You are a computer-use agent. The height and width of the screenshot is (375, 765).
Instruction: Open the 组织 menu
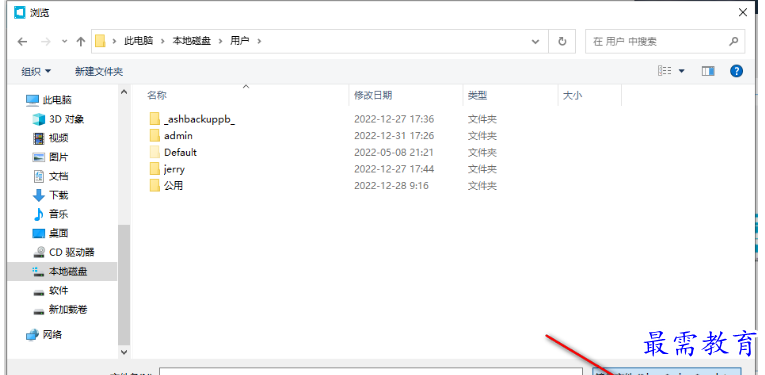[36, 72]
